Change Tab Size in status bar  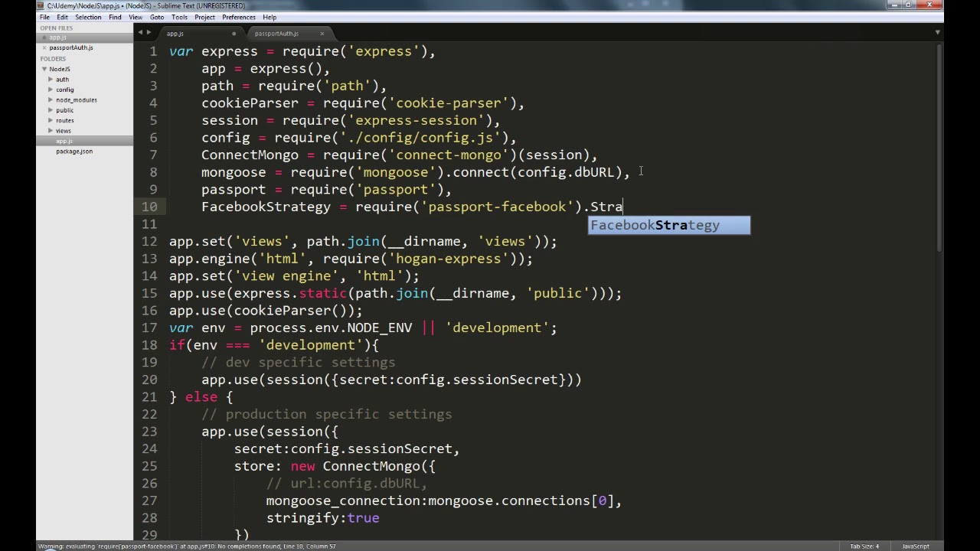pos(864,546)
